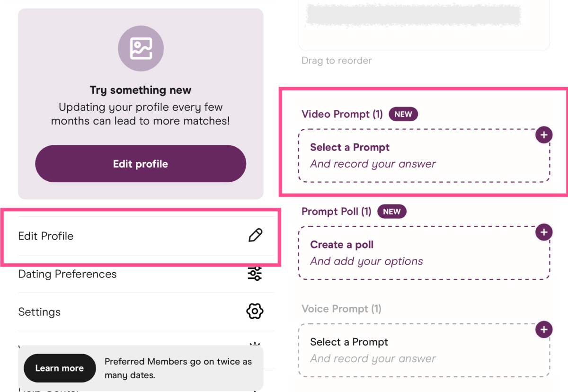
Task: Click the plus icon on the Prompt Poll card
Action: [x=543, y=232]
